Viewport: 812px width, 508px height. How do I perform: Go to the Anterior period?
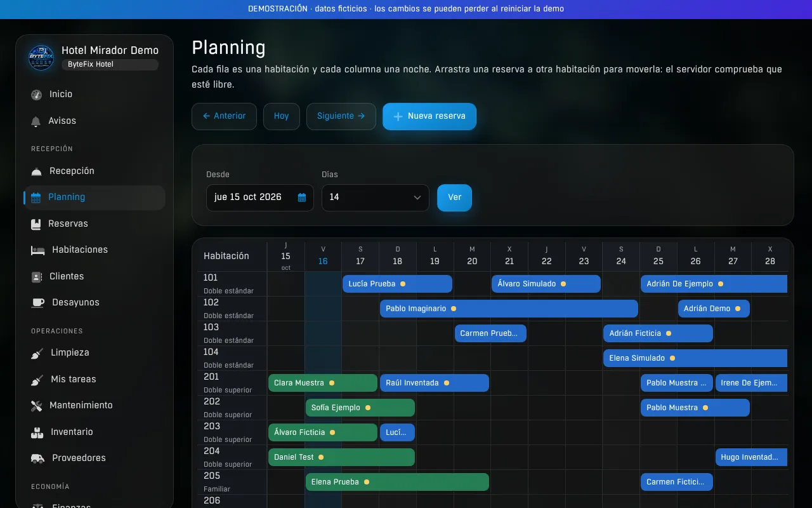tap(224, 116)
